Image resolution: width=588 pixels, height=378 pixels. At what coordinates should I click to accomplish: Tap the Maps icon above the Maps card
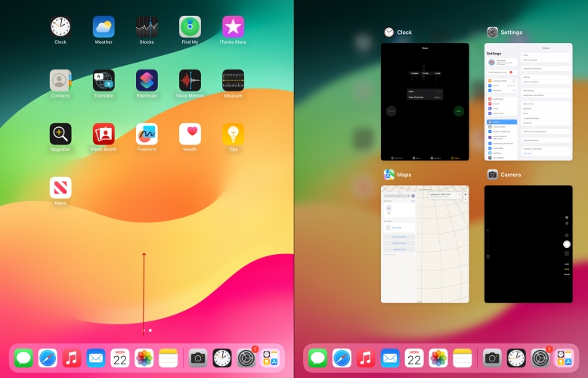389,175
